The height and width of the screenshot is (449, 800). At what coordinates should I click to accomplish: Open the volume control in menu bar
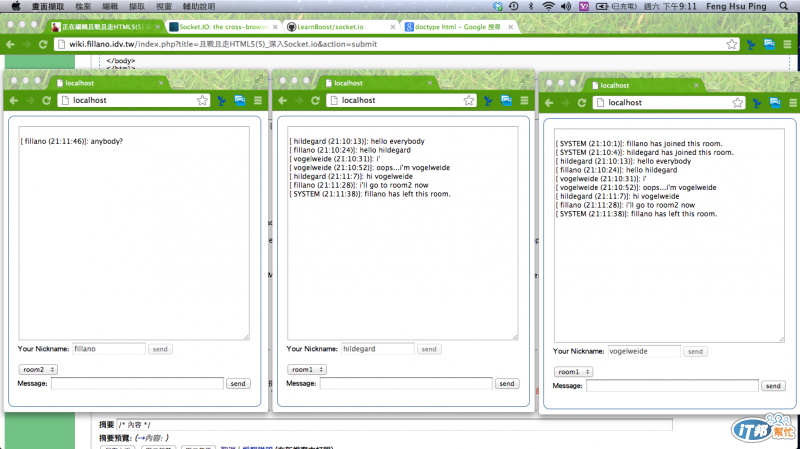click(566, 6)
